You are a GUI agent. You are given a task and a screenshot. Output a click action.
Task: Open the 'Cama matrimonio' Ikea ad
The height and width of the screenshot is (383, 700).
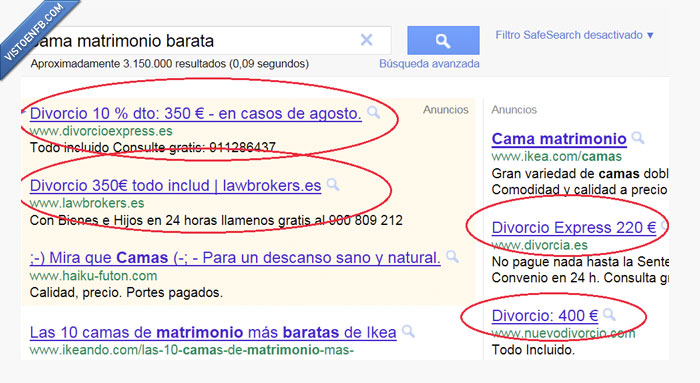tap(559, 139)
